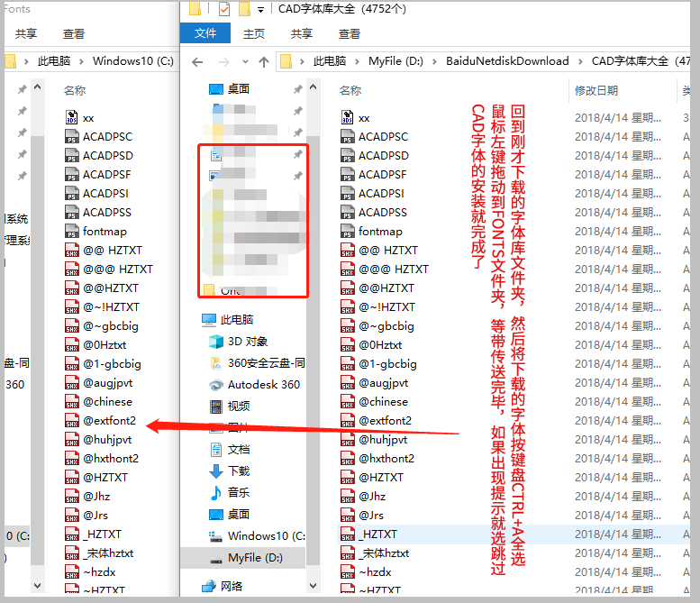700x603 pixels.
Task: Click ~hzdx SHX icon in Fonts window
Action: tap(71, 571)
